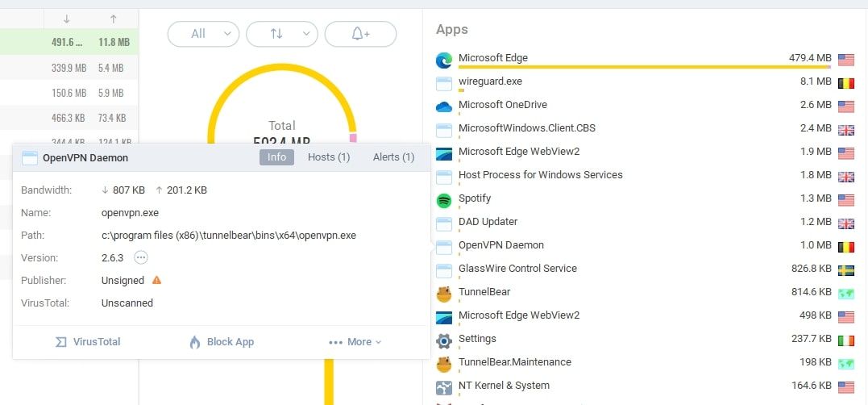The width and height of the screenshot is (868, 405).
Task: Click the TunnelBear.Maintenance app name
Action: tap(515, 361)
